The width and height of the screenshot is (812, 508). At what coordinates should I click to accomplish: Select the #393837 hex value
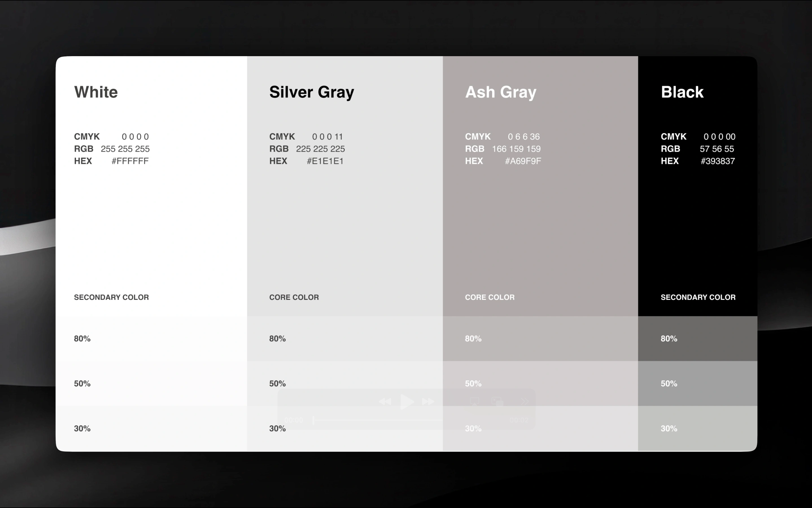coord(717,161)
